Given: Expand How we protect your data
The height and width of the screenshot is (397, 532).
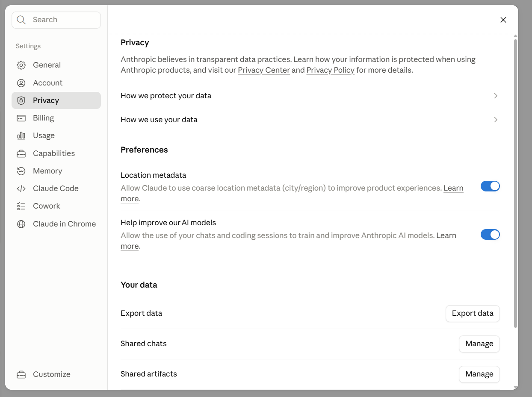Looking at the screenshot, I should click(x=310, y=96).
